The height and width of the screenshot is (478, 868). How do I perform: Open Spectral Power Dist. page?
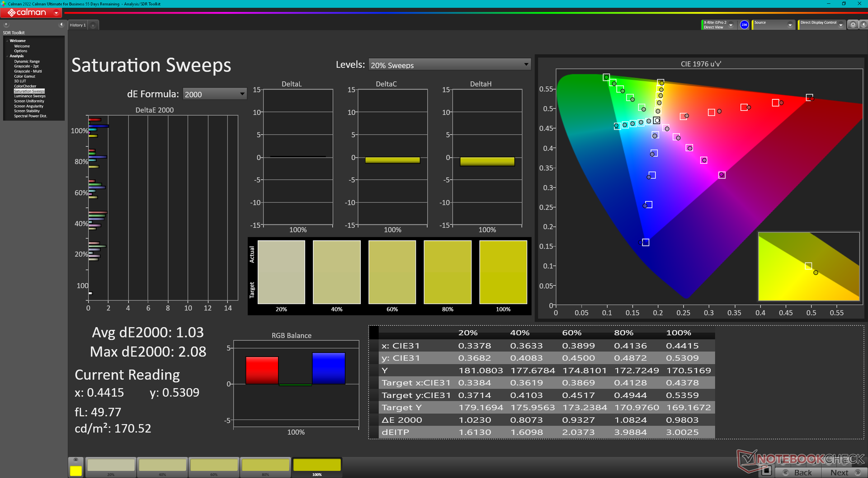(x=30, y=116)
